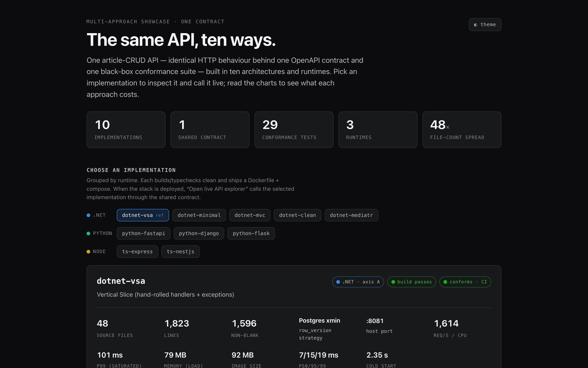Click the 10 Implementations stat card
This screenshot has height=368, width=588.
[x=126, y=130]
